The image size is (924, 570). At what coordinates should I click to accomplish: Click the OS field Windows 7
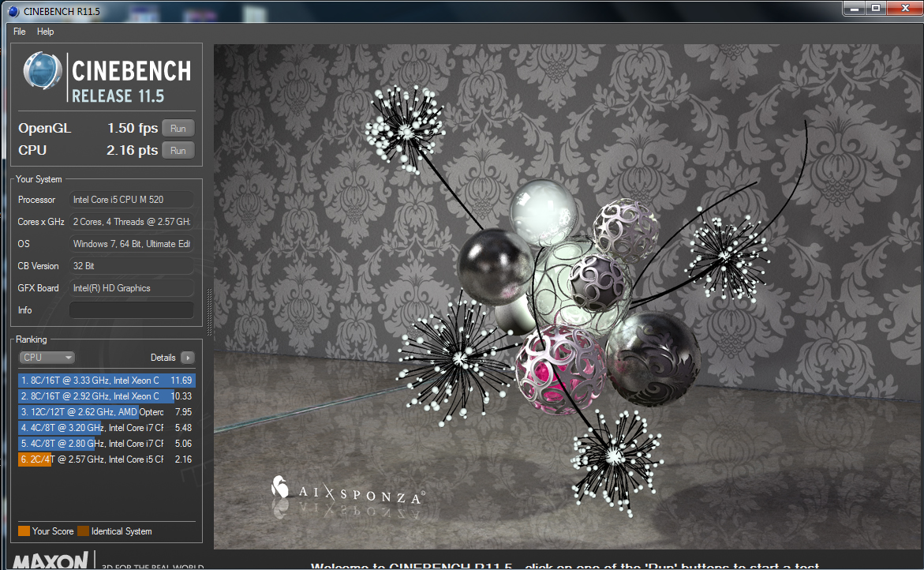click(132, 244)
